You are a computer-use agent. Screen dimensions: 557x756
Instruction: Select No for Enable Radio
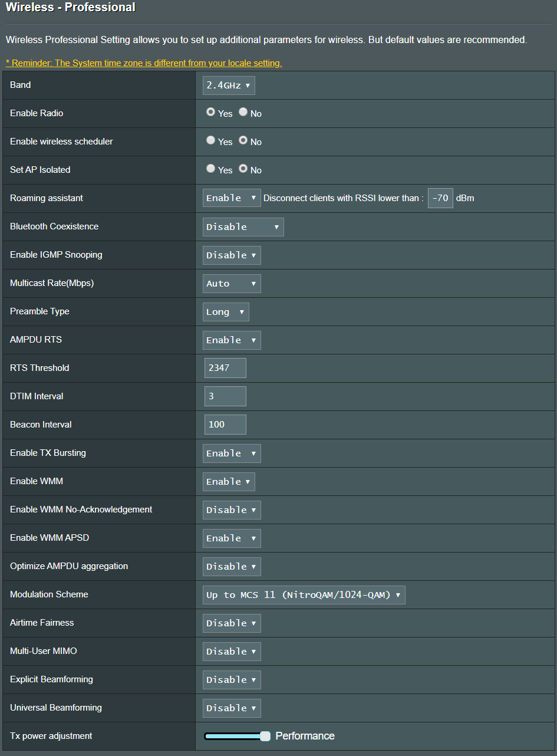tap(243, 113)
